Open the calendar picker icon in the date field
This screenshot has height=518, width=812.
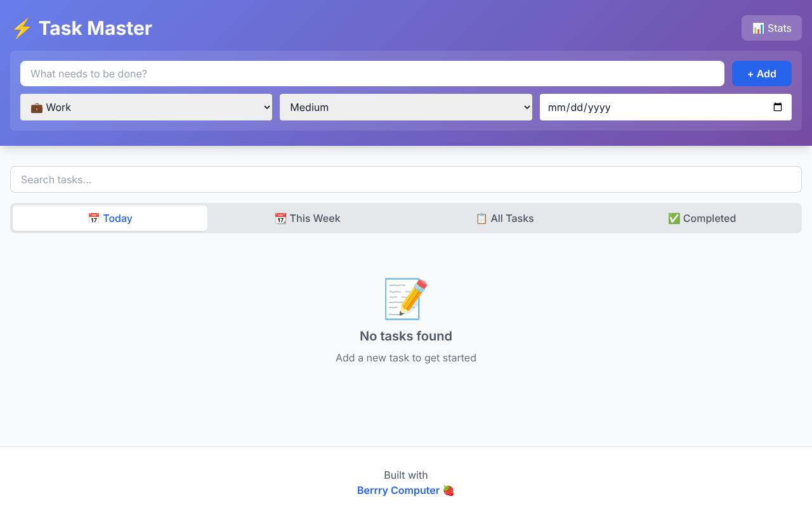(x=778, y=107)
